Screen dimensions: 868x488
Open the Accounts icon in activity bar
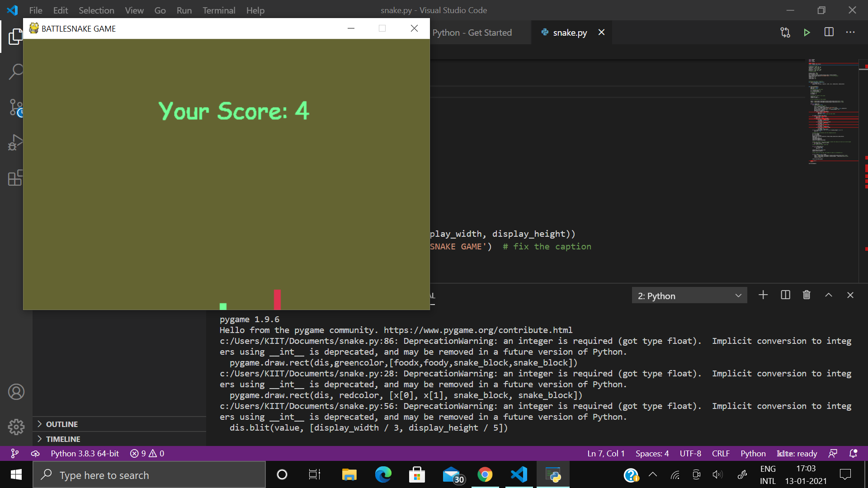coord(16,392)
